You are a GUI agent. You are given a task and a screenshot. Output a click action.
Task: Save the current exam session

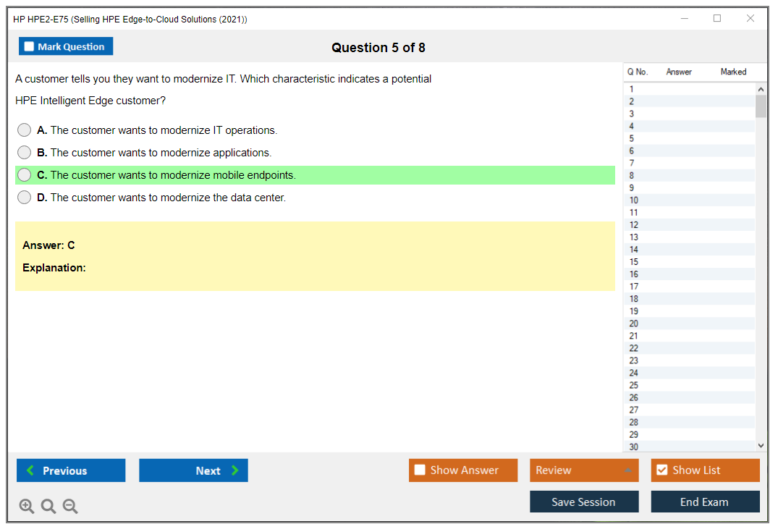584,502
